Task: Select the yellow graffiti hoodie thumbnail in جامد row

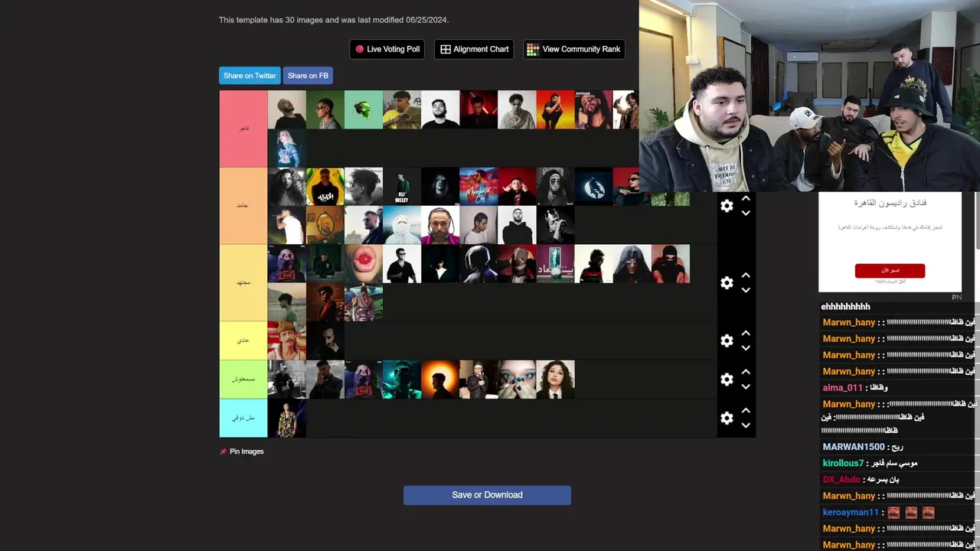Action: coord(325,187)
